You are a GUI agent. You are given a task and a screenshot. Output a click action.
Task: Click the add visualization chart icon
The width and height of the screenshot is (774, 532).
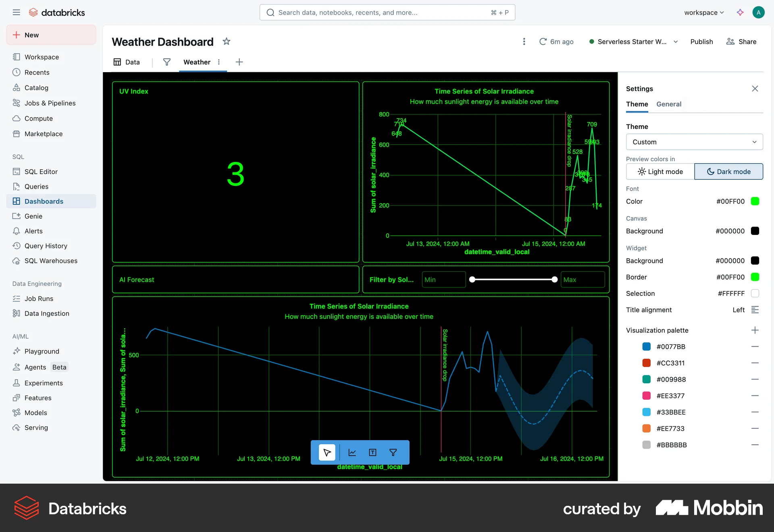352,452
